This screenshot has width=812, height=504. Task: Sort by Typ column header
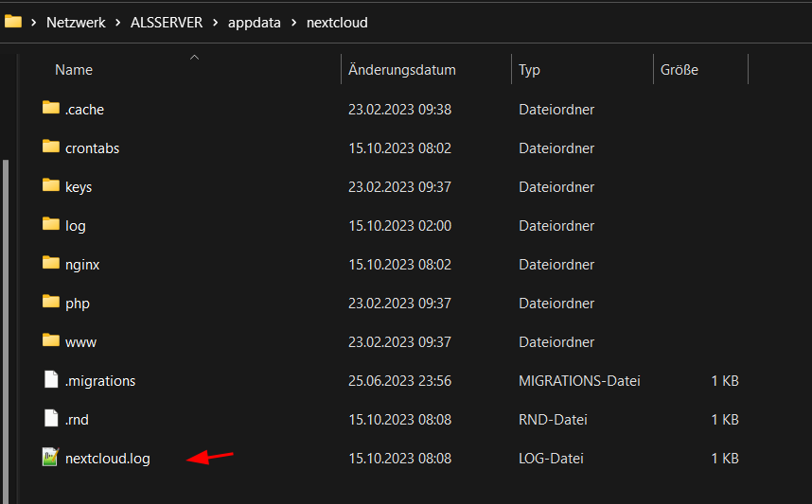(529, 70)
